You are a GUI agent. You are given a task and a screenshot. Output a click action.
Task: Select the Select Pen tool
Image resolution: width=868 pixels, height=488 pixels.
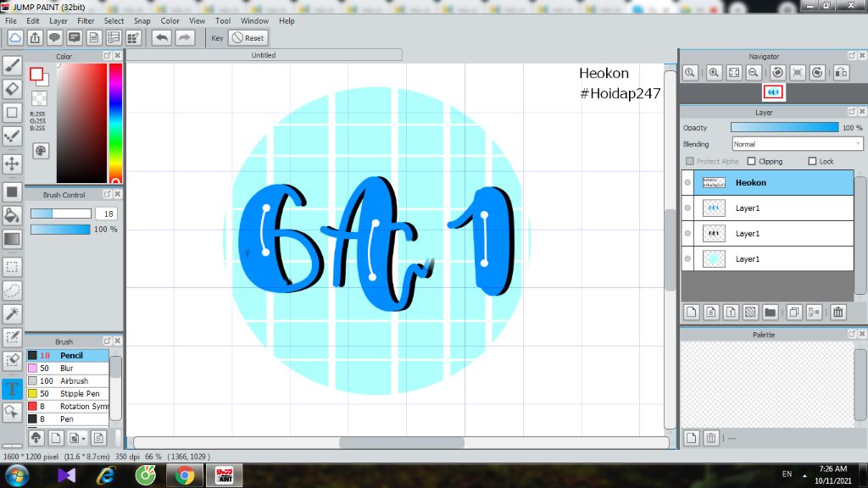(12, 337)
